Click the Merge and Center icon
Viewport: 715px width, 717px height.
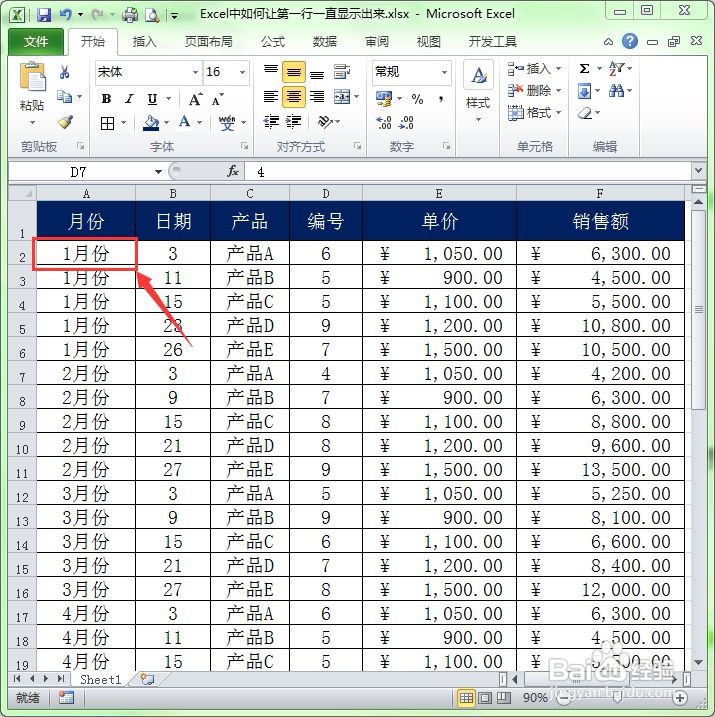[342, 97]
